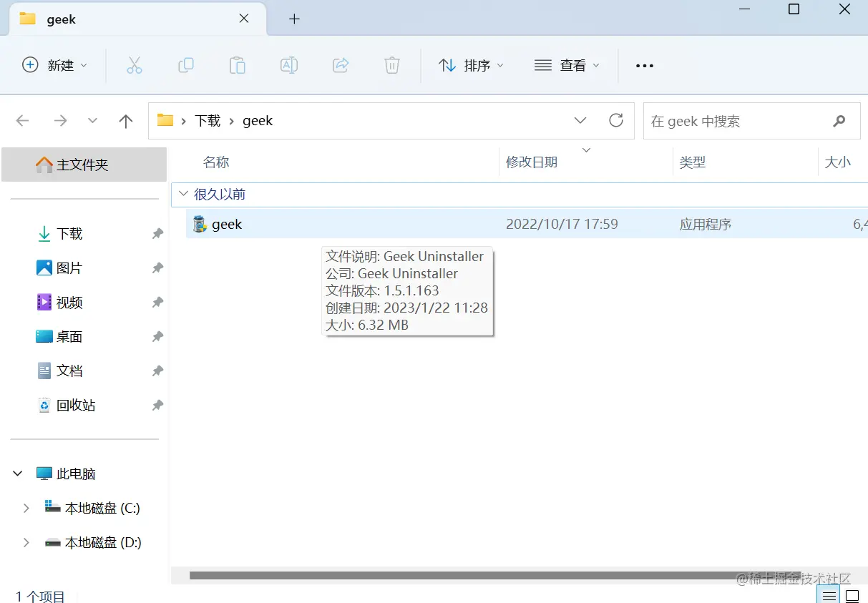This screenshot has height=603, width=868.
Task: Switch to details view icon in status bar
Action: coord(829,595)
